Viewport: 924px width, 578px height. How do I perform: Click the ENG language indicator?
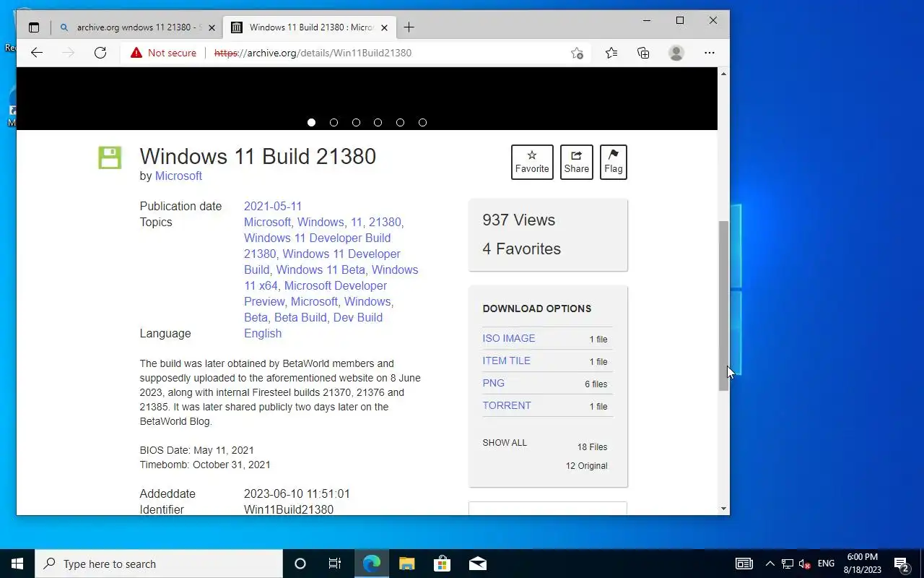826,564
